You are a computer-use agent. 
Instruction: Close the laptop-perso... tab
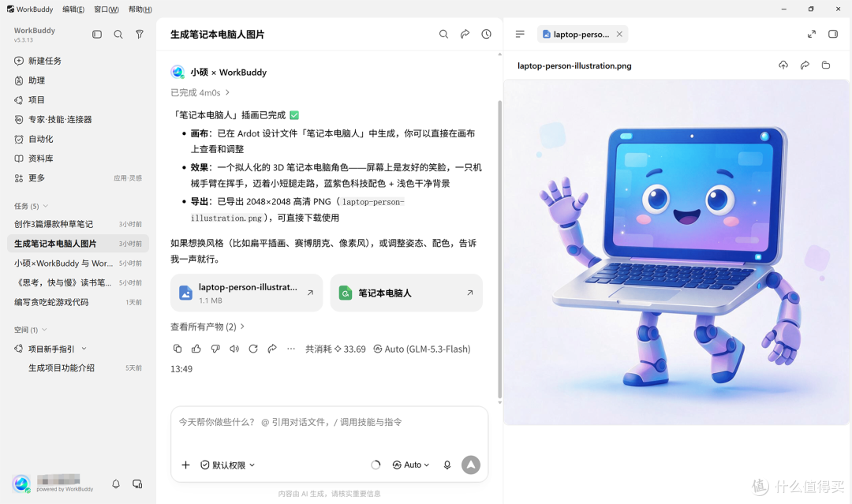[619, 34]
